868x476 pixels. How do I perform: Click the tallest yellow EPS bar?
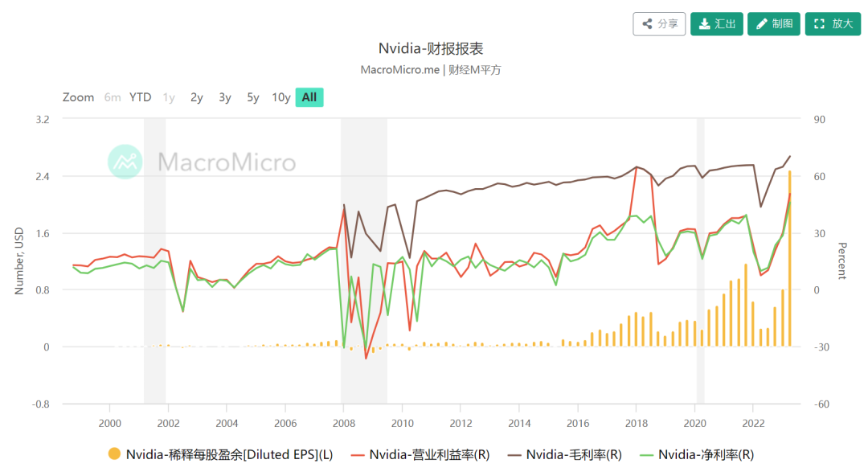[790, 257]
